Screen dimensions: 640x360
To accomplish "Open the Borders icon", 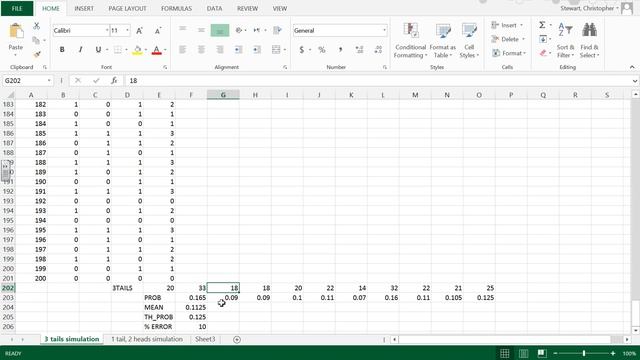I will 118,50.
